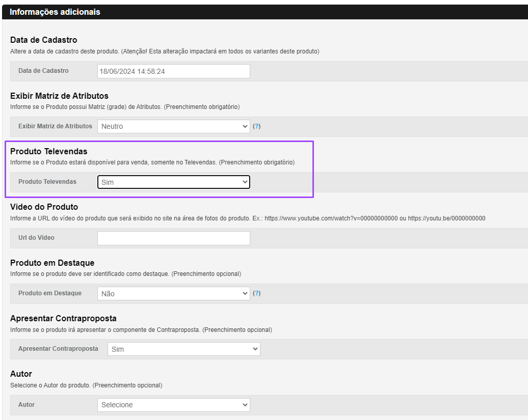
Task: Click the Url do Vídeo input field
Action: [x=174, y=238]
